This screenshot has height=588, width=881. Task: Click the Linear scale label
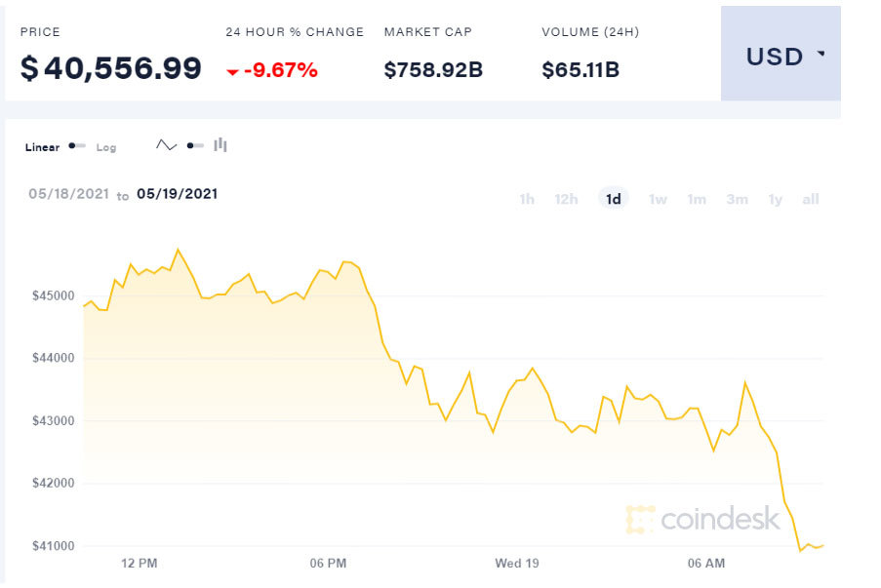coord(42,147)
